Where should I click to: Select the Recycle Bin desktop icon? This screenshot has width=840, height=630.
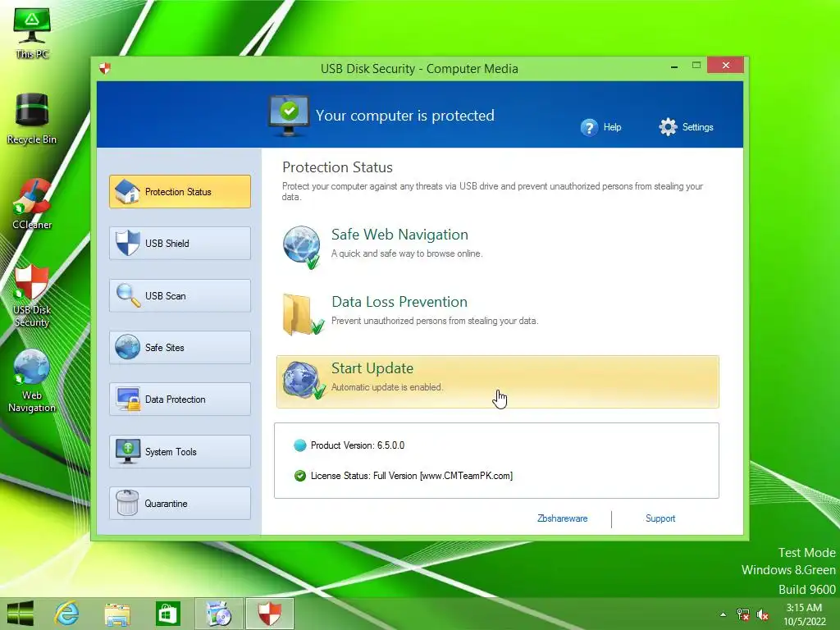(x=32, y=119)
